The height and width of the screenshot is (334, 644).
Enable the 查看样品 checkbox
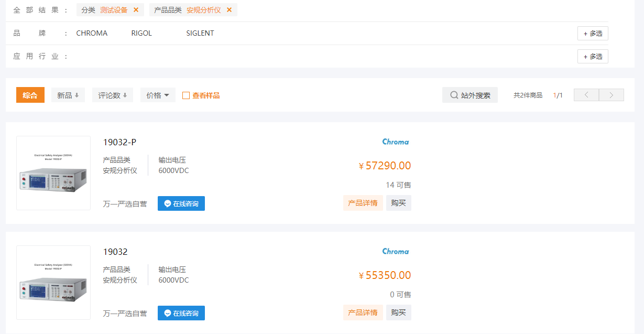coord(185,95)
